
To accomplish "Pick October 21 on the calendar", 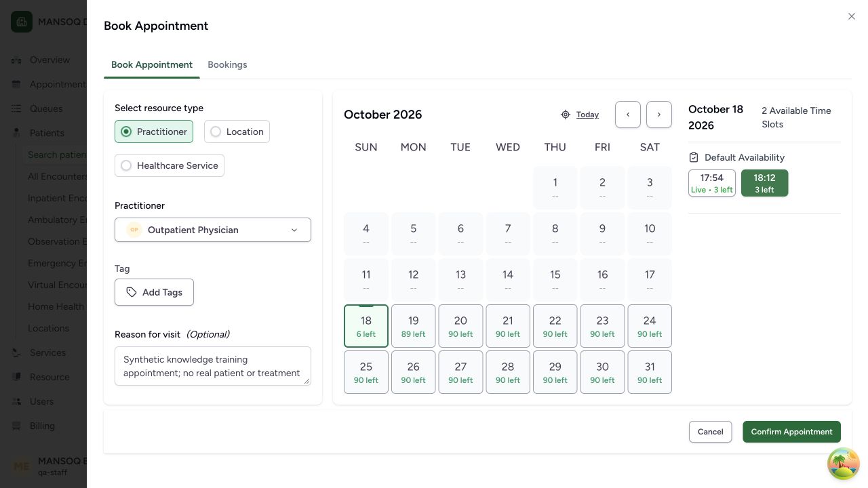I will (508, 326).
